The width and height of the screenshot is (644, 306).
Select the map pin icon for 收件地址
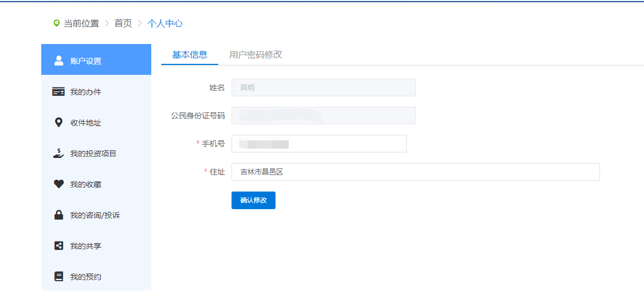pos(59,122)
